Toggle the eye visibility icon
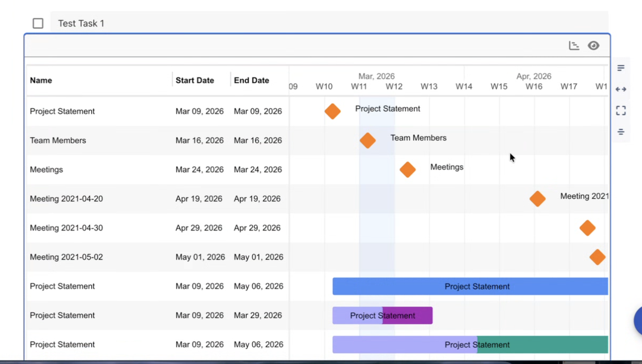This screenshot has height=364, width=642. (x=593, y=45)
